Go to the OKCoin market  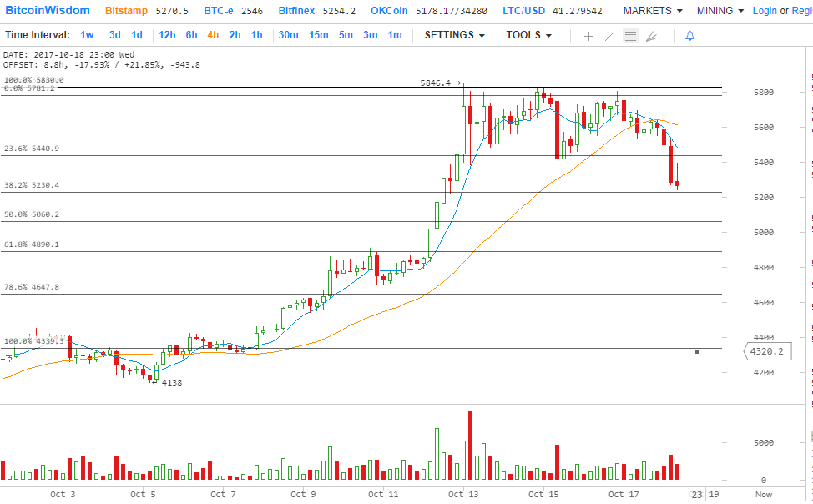[x=391, y=11]
